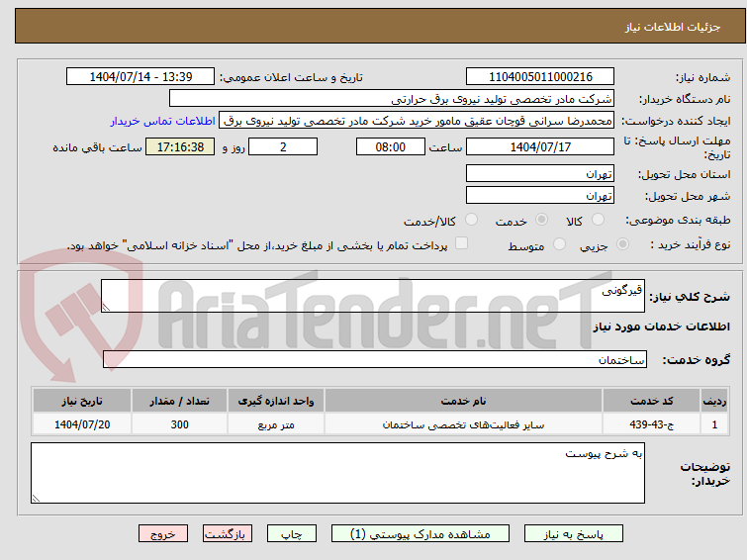Select the متوسط purchase type radio
Screen dimensions: 747x560
pos(559,244)
